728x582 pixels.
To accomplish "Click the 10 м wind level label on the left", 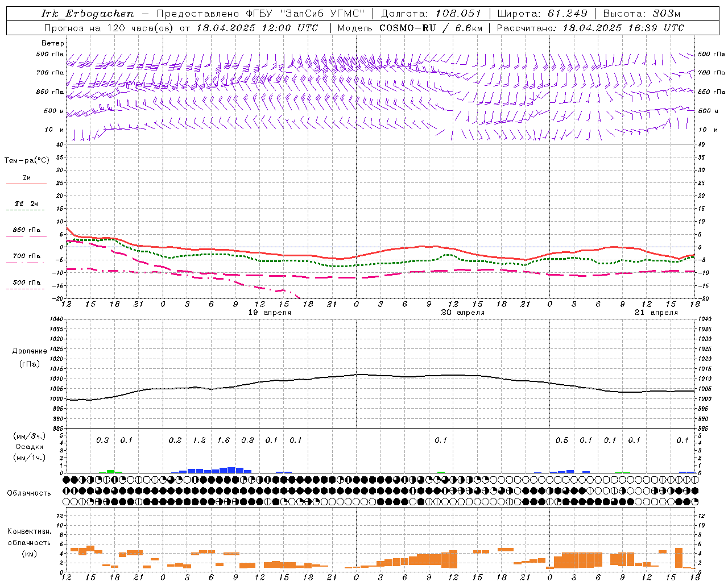I will click(54, 130).
